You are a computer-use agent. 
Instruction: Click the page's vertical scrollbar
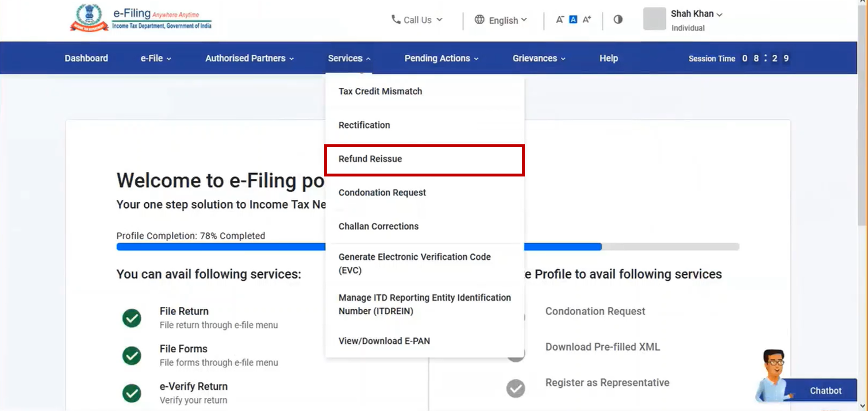pos(862,115)
